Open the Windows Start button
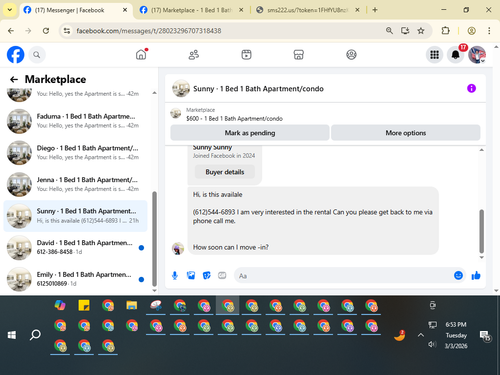The width and height of the screenshot is (500, 375). 12,335
